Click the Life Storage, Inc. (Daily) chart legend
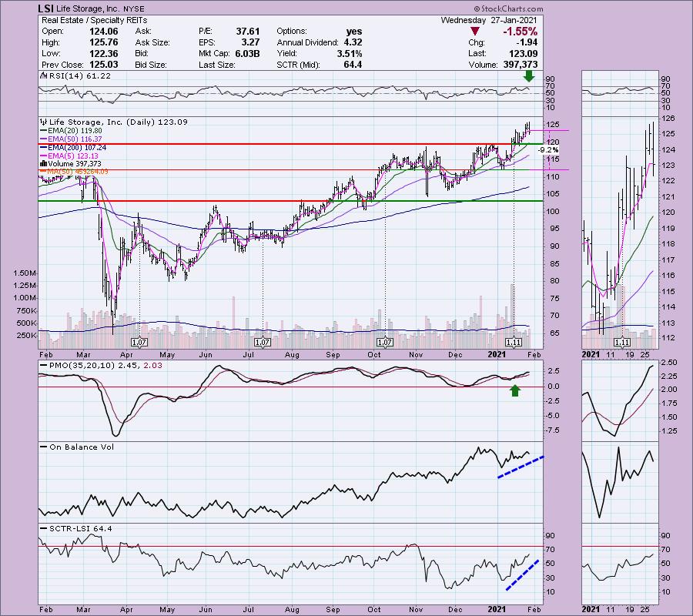This screenshot has height=616, width=693. click(119, 122)
